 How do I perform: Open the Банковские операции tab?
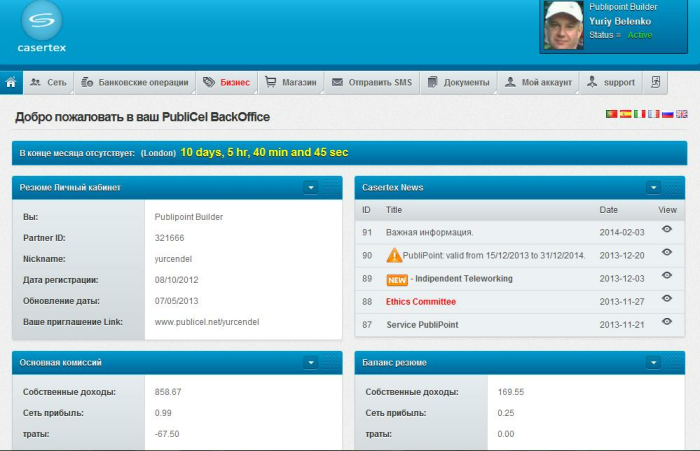tap(135, 83)
